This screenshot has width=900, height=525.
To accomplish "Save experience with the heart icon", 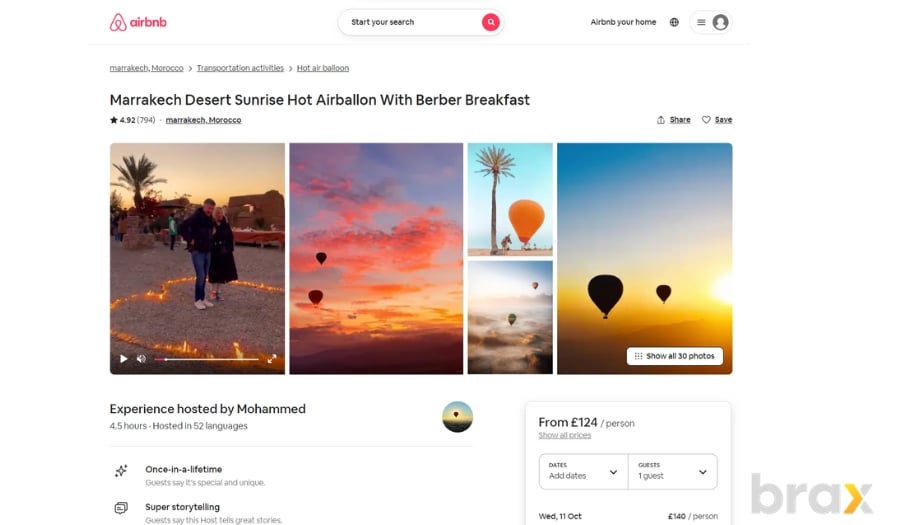I will tap(706, 120).
